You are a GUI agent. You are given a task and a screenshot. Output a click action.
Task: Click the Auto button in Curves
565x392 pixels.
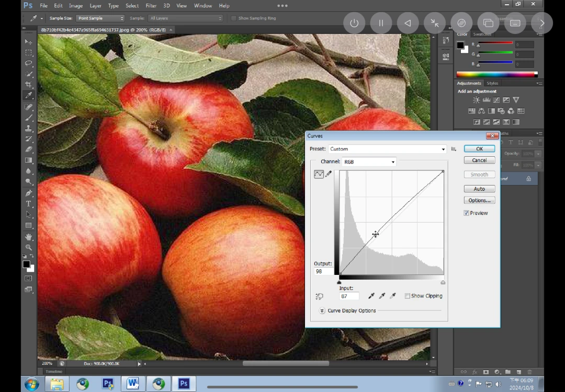(479, 189)
